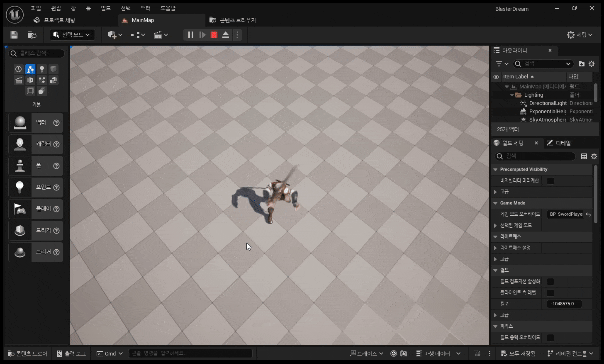Select the Lights bulb category icon
The height and width of the screenshot is (364, 604).
click(42, 69)
